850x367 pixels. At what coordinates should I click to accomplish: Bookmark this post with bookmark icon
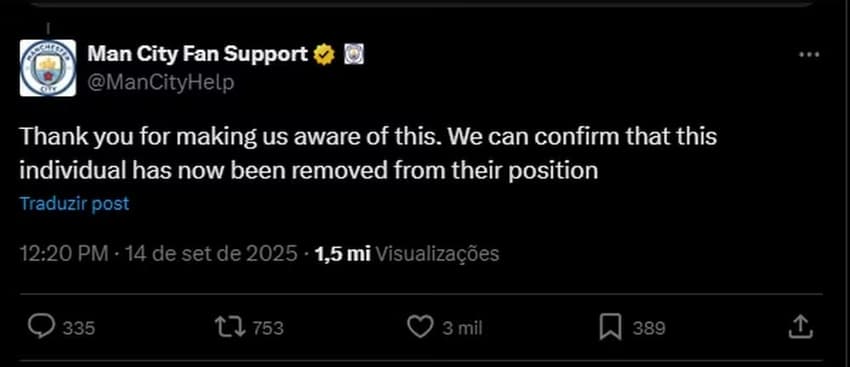610,327
